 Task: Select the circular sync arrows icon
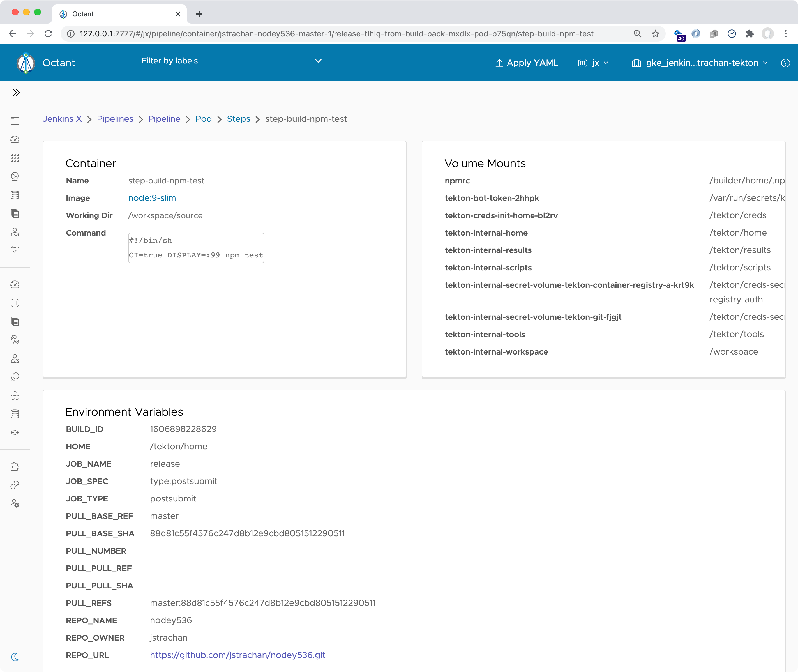tap(15, 485)
